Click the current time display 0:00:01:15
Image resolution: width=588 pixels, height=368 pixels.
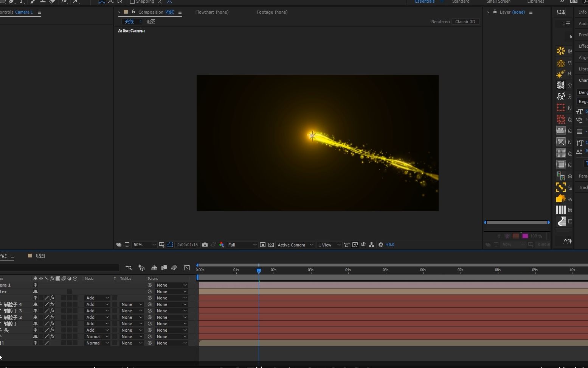pos(188,245)
